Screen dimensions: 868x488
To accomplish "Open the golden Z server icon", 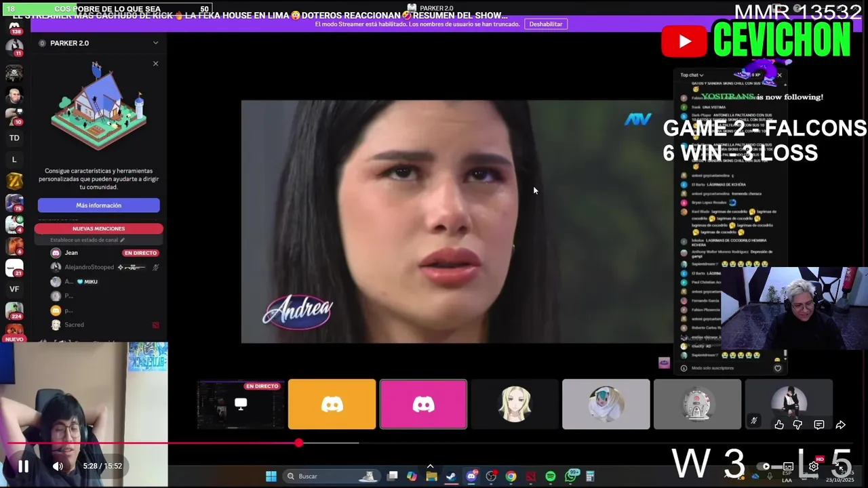I will [x=14, y=181].
